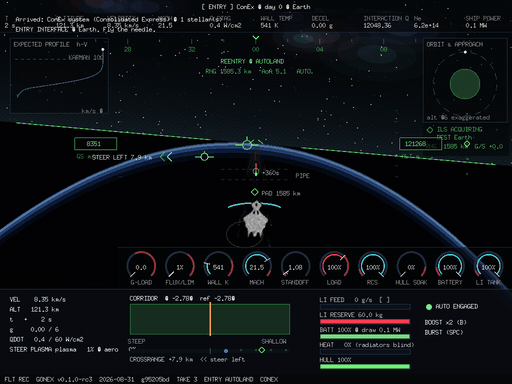This screenshot has width=512, height=384.
Task: Click the CROSSRANGE +7.9 km steer left text
Action: click(x=187, y=359)
